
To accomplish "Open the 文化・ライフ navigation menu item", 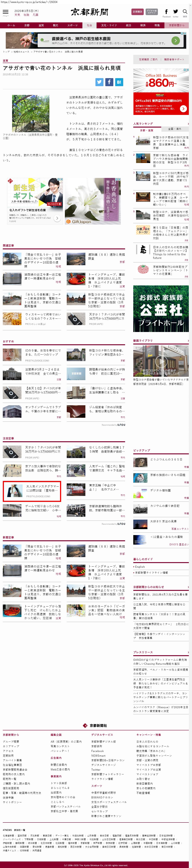I will 109,25.
